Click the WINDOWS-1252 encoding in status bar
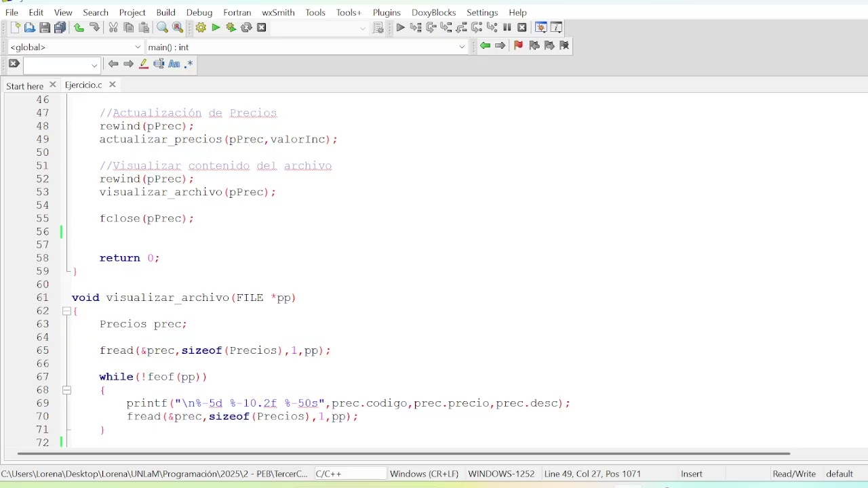The height and width of the screenshot is (488, 868). (501, 474)
